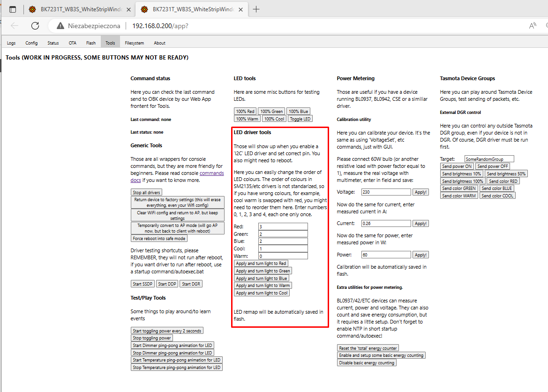Open the Status tab
The image size is (548, 392).
(53, 43)
